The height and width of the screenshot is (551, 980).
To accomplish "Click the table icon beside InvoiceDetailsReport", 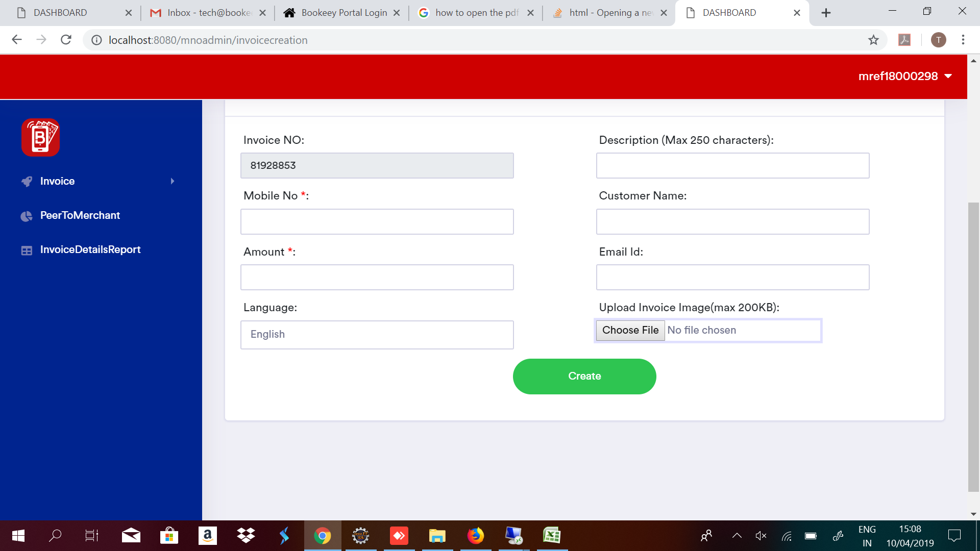I will pos(27,251).
